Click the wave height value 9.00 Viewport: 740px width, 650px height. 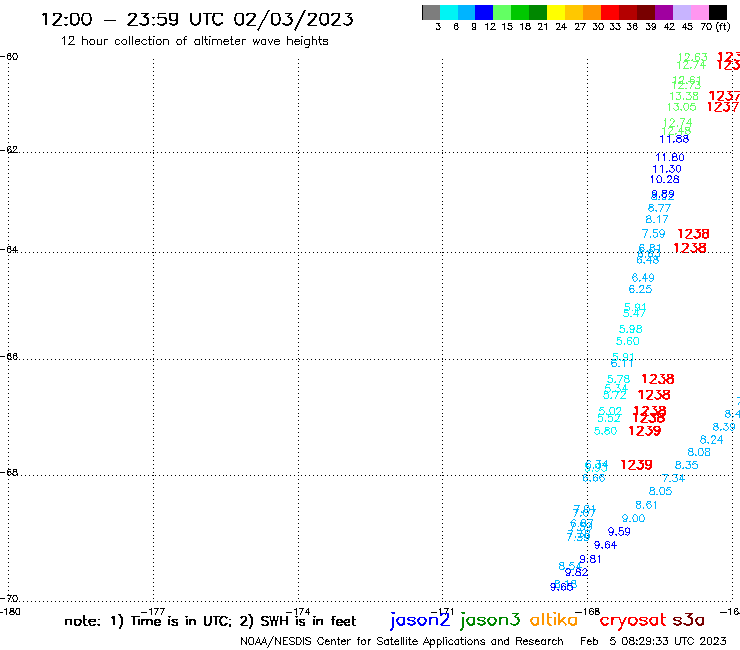point(633,518)
